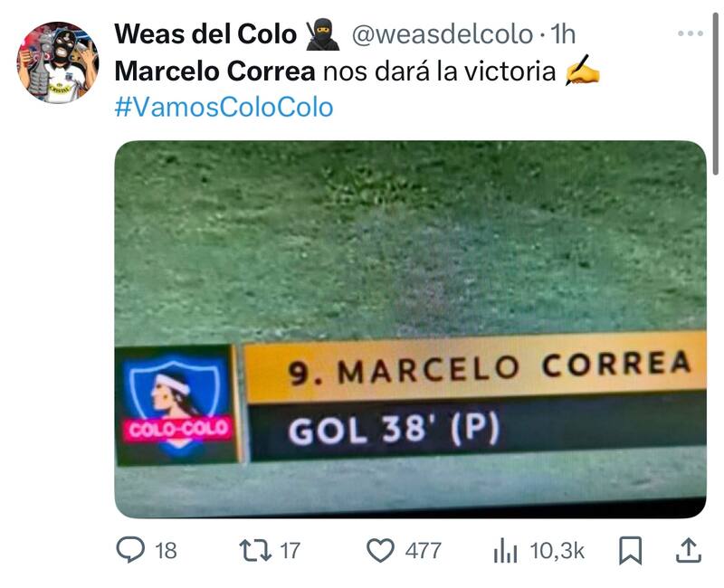Bookmark this tweet

(x=630, y=551)
